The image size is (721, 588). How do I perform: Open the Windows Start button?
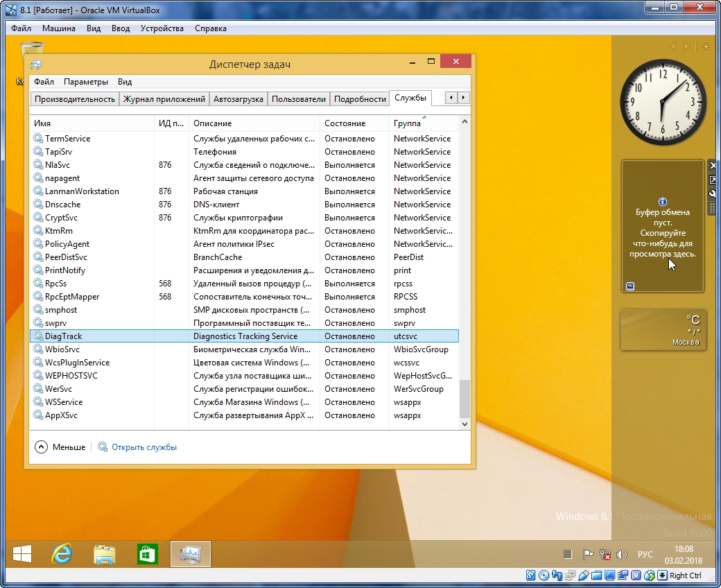click(x=21, y=554)
